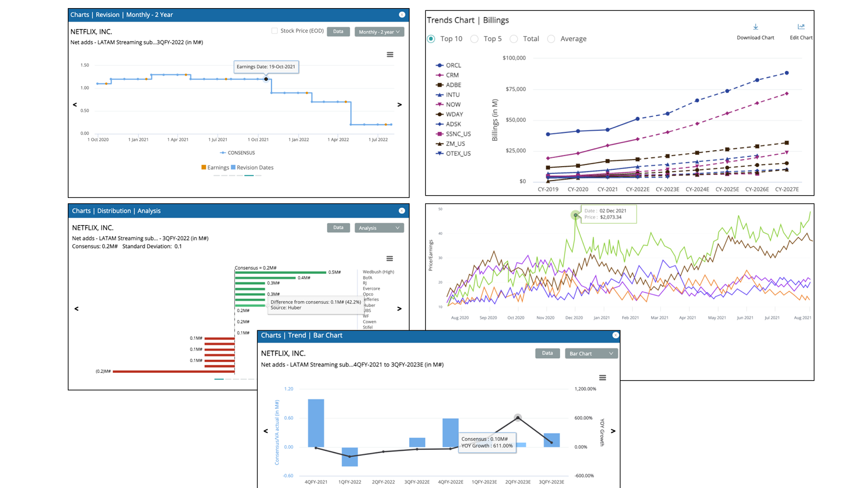The width and height of the screenshot is (868, 488).
Task: Open hamburger menu in Bar Chart panel
Action: (603, 378)
